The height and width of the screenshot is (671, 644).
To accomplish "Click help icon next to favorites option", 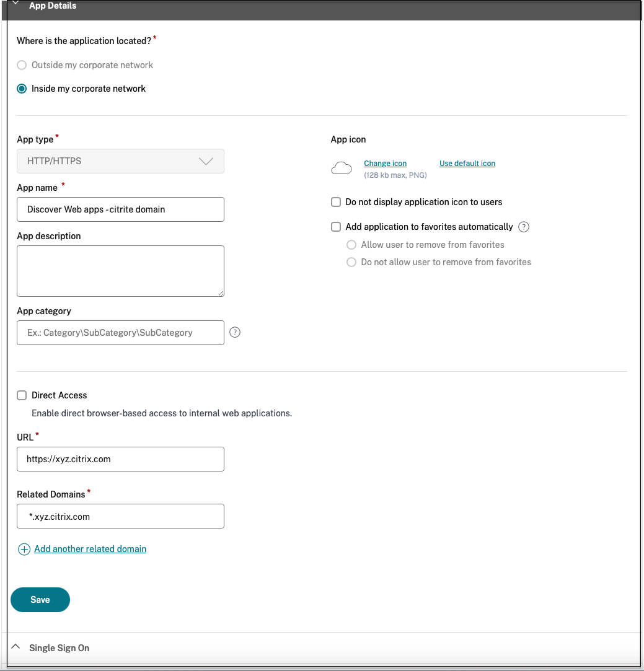I will pyautogui.click(x=524, y=227).
